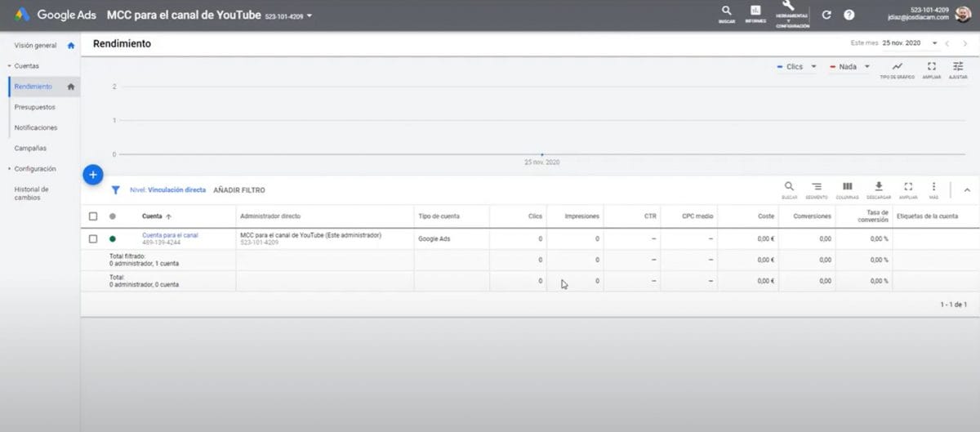Open Herramientas y configuración wrench icon

coord(788,8)
